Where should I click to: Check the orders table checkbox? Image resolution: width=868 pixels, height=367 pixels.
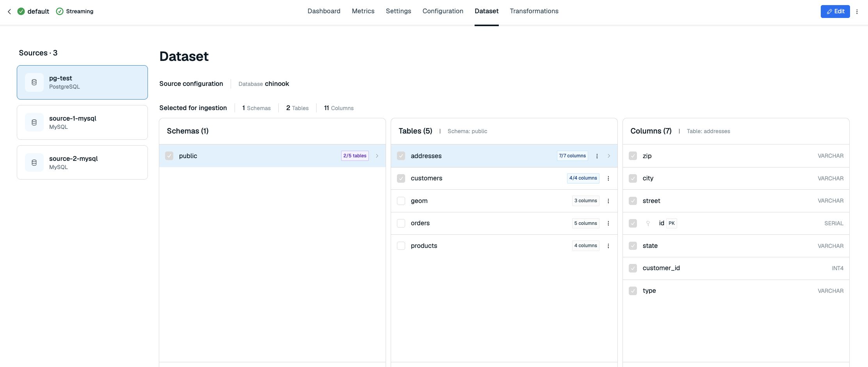pyautogui.click(x=401, y=223)
